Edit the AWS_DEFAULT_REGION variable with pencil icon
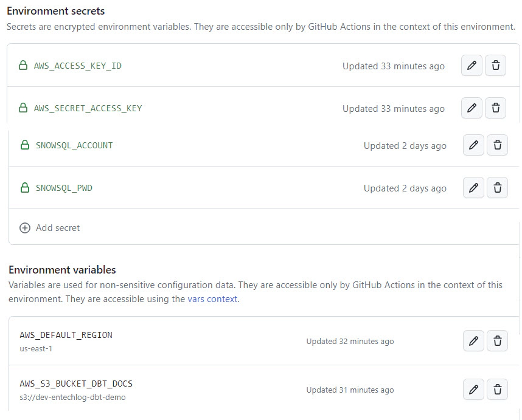 pos(473,341)
